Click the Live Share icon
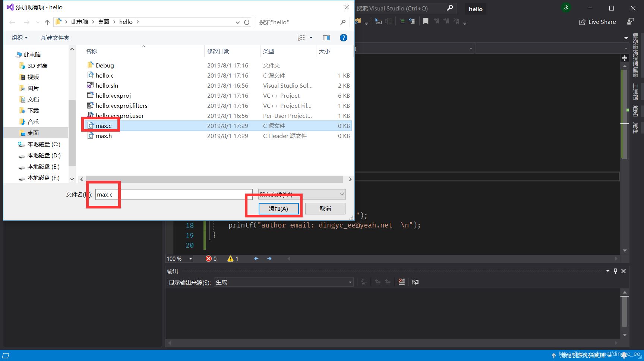 [x=582, y=22]
